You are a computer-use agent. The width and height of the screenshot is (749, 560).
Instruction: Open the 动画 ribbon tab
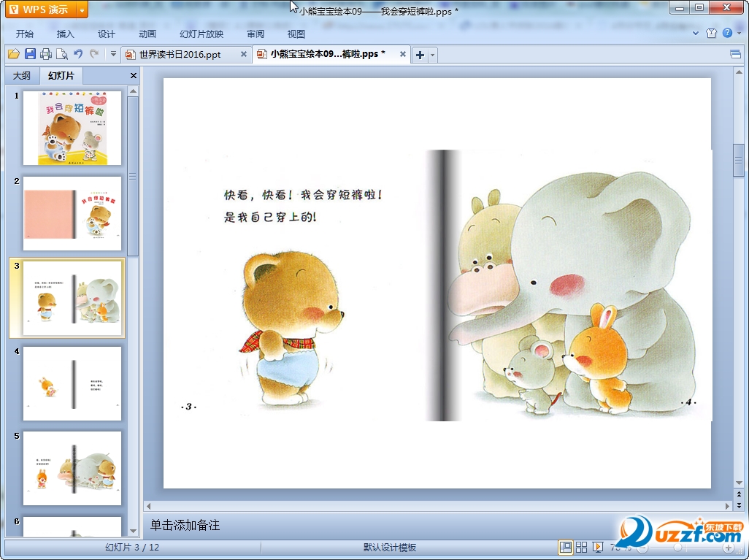pyautogui.click(x=147, y=34)
